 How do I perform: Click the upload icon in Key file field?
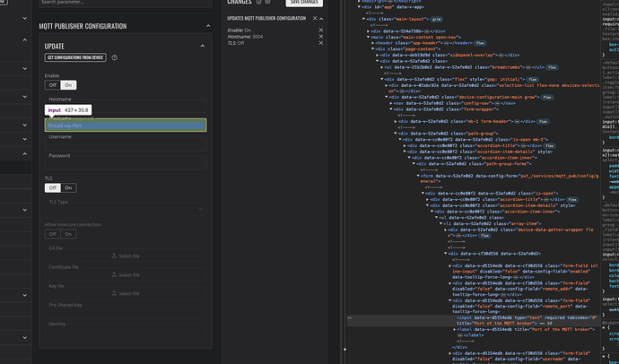point(114,293)
